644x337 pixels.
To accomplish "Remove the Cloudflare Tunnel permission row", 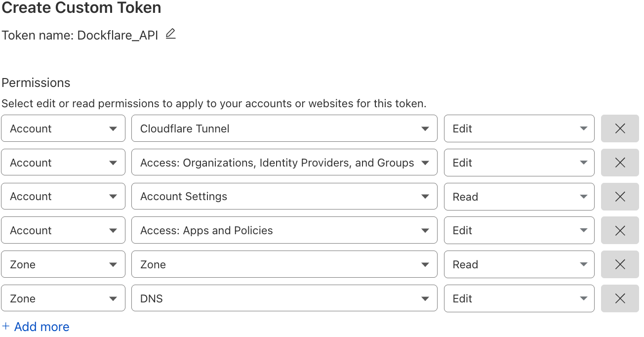I will (x=620, y=128).
